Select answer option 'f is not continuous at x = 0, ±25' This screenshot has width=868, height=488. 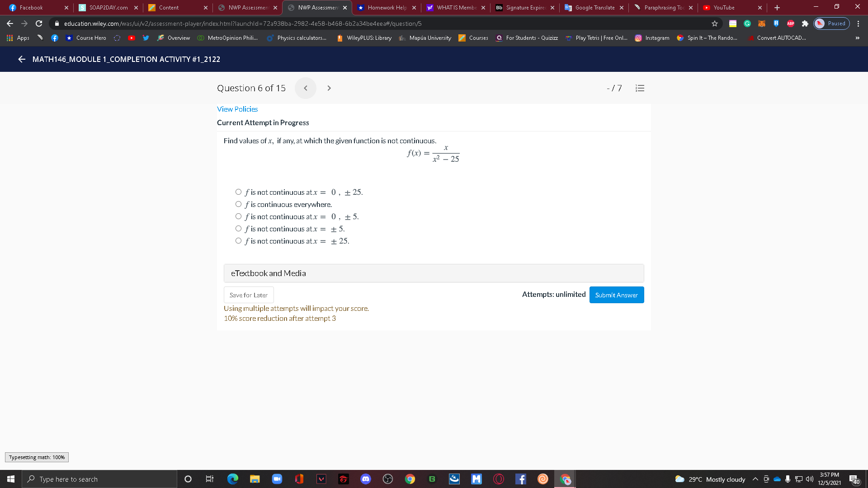point(238,192)
